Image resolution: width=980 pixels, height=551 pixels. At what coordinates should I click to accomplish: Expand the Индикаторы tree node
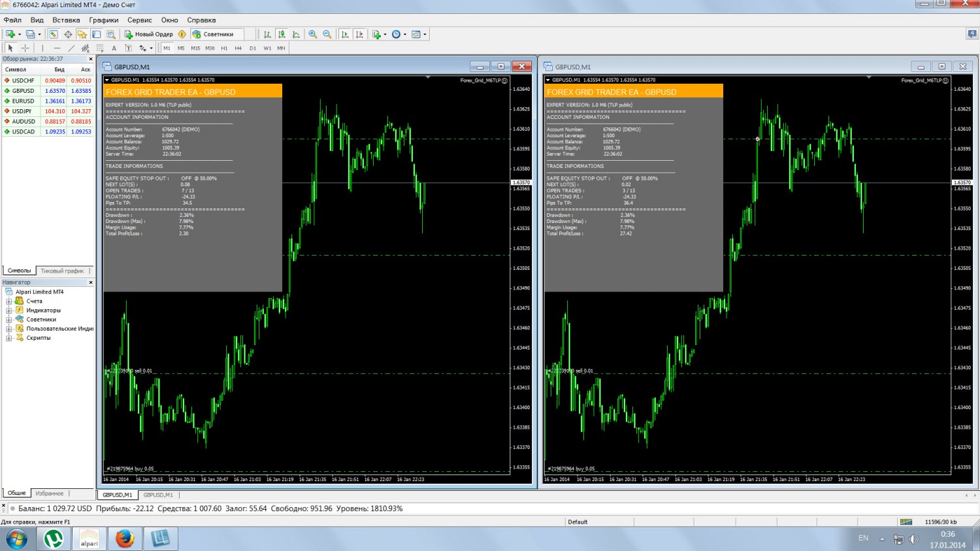click(x=9, y=310)
